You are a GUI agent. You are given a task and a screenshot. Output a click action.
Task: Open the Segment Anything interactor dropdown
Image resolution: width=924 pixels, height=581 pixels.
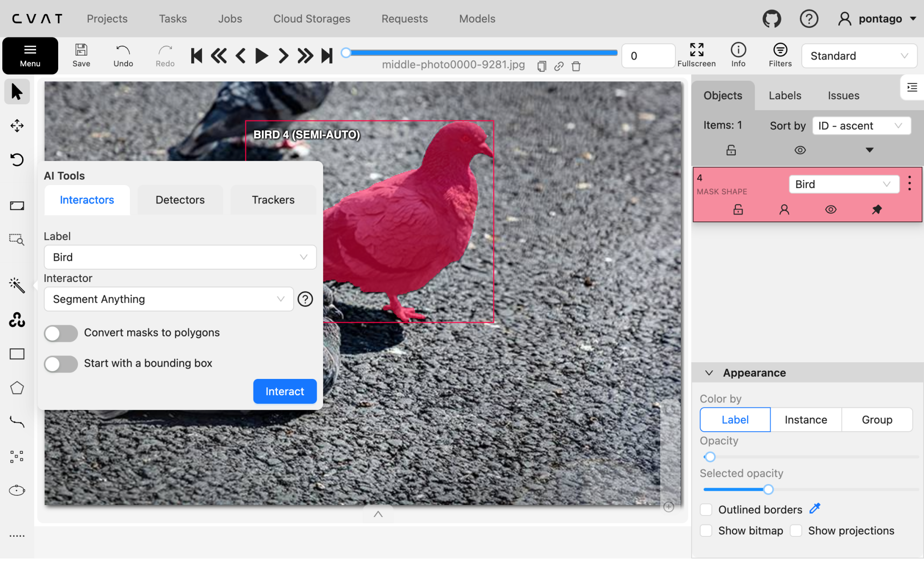pyautogui.click(x=169, y=299)
